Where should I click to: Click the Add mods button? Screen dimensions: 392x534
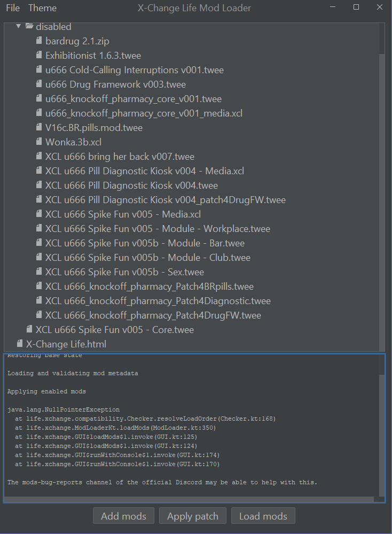[x=123, y=515]
